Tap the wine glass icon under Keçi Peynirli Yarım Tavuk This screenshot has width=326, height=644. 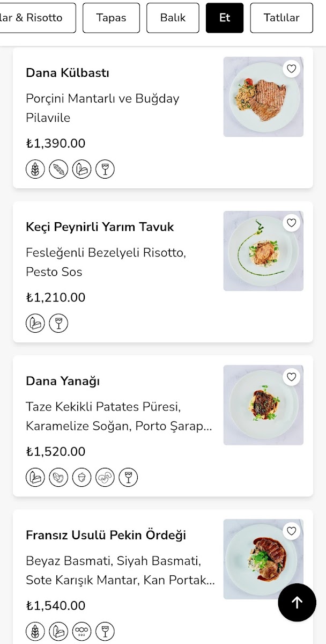(x=58, y=324)
